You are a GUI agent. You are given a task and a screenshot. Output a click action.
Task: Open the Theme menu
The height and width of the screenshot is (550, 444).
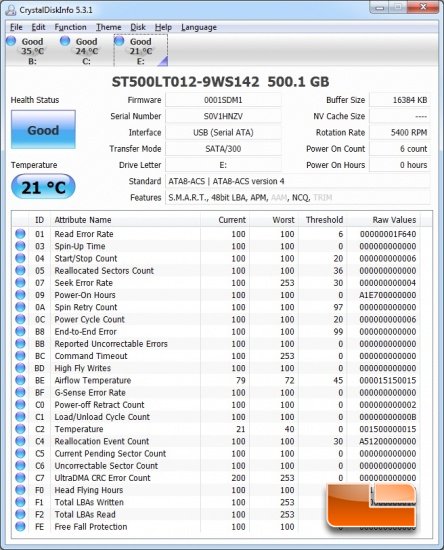(108, 27)
